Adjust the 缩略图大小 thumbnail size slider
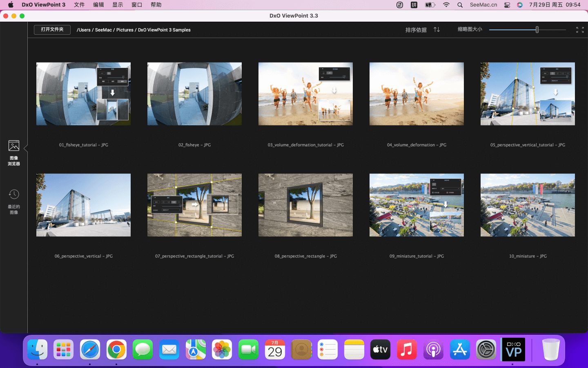 537,29
